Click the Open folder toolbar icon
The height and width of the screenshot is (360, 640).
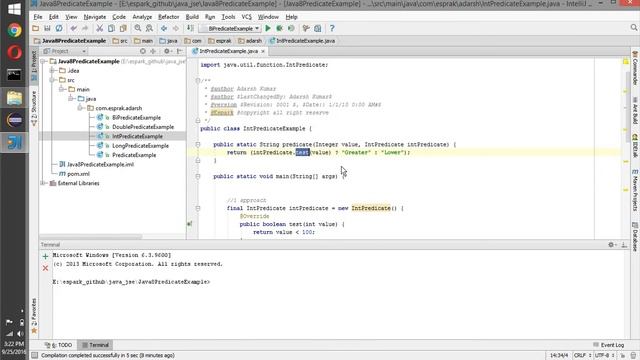(36, 28)
